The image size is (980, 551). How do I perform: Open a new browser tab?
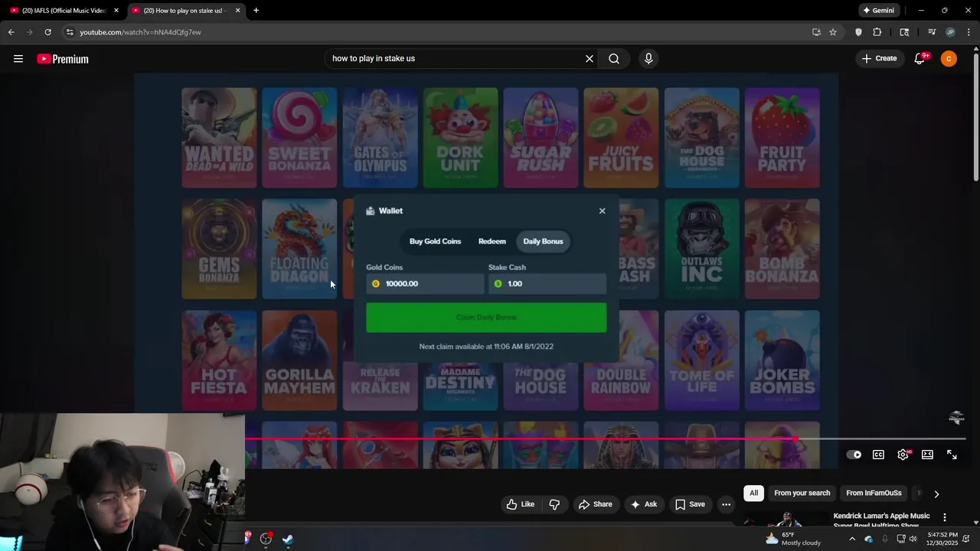[x=256, y=11]
